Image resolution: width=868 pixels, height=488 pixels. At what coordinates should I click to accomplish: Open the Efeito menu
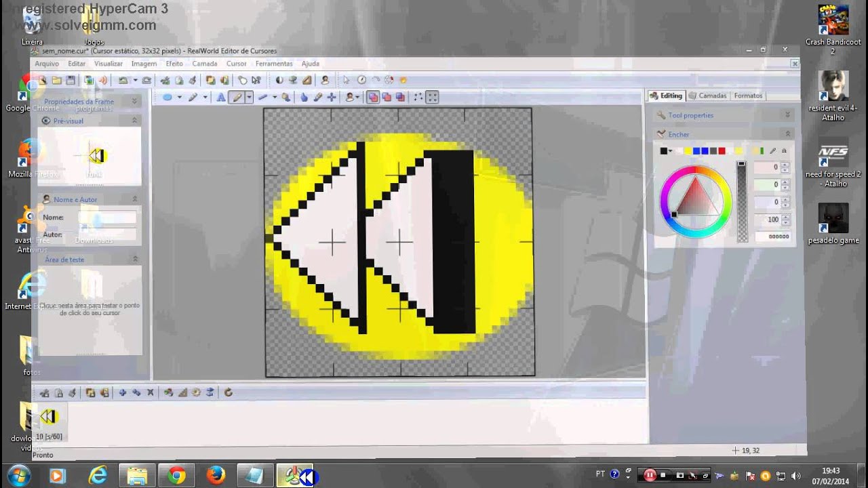[174, 64]
